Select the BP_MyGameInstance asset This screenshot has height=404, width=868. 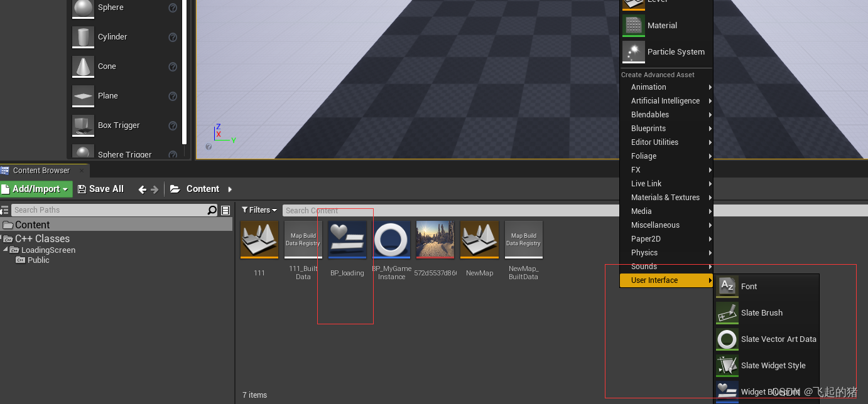pos(391,240)
